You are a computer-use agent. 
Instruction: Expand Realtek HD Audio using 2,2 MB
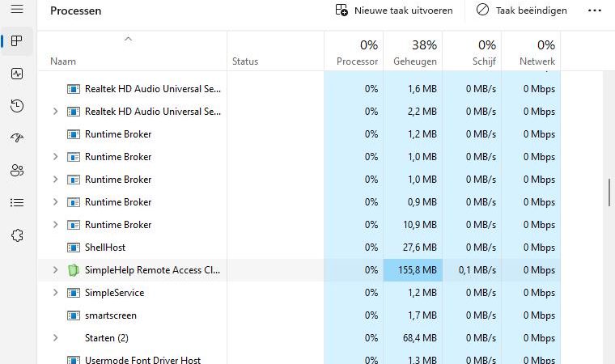[55, 112]
